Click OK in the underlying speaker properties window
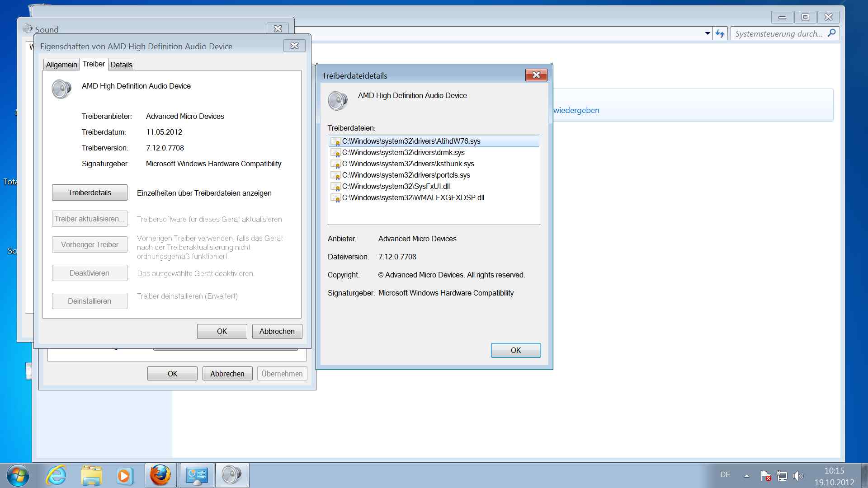This screenshot has height=488, width=868. pos(172,374)
